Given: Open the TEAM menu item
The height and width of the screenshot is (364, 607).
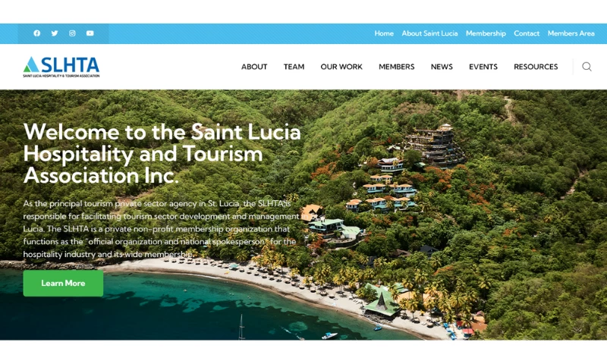Looking at the screenshot, I should point(294,67).
